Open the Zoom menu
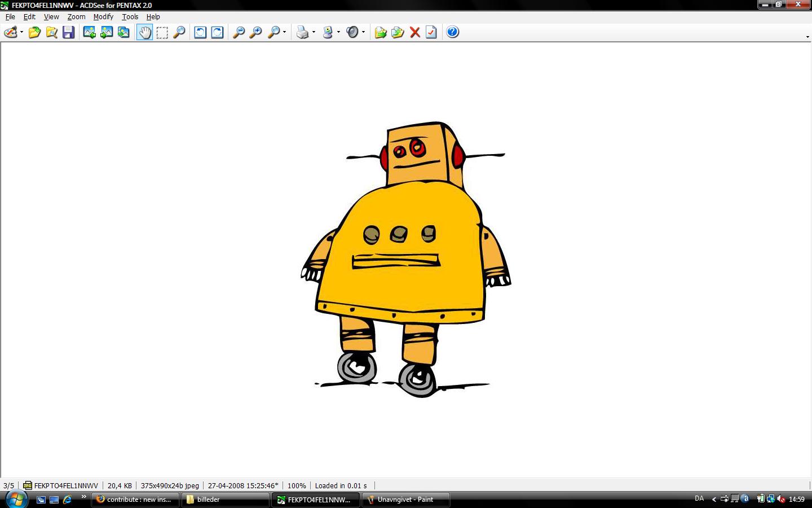This screenshot has height=508, width=812. [x=76, y=17]
